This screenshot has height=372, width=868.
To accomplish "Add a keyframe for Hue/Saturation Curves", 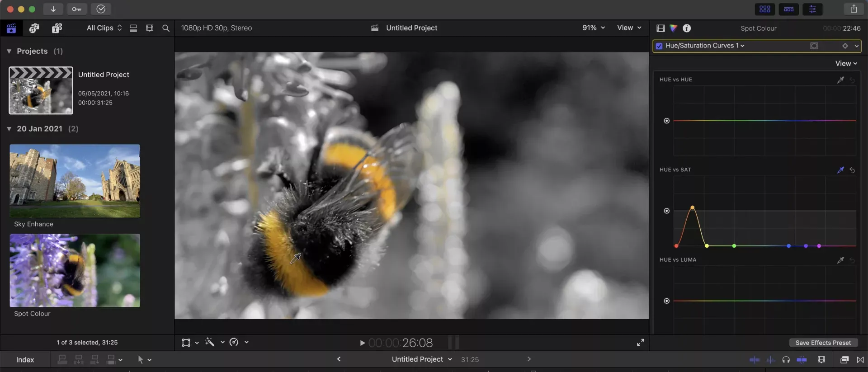I will coord(845,46).
